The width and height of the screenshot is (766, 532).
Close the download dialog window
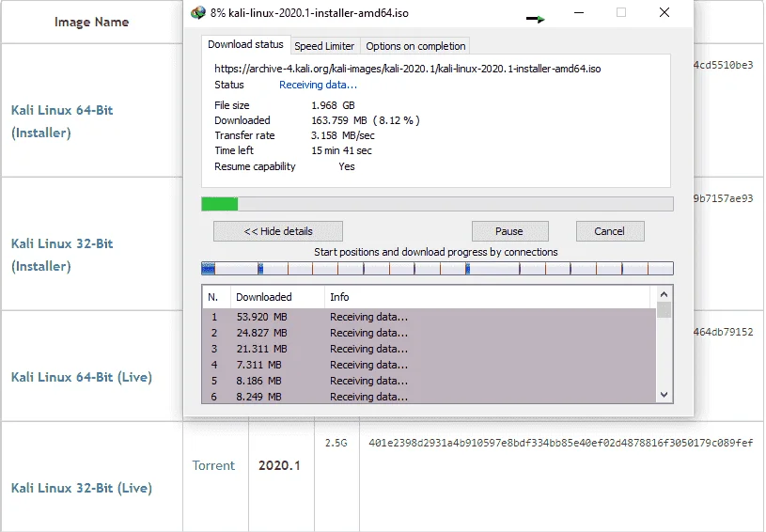click(x=664, y=13)
